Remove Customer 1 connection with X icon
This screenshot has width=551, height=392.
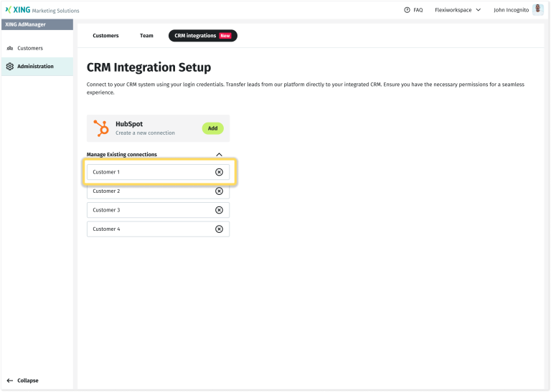click(x=219, y=172)
